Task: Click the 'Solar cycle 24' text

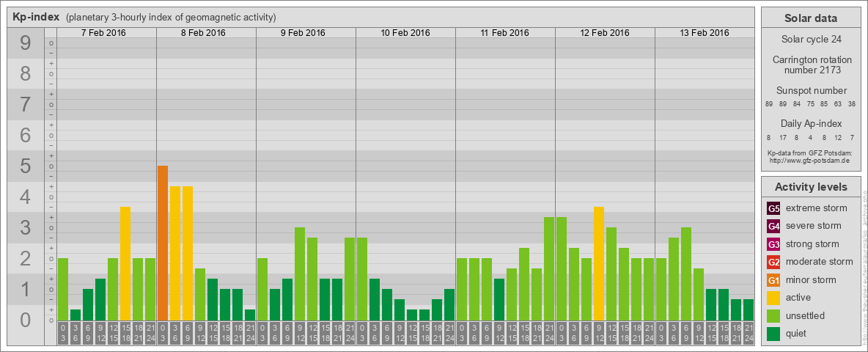Action: (810, 40)
